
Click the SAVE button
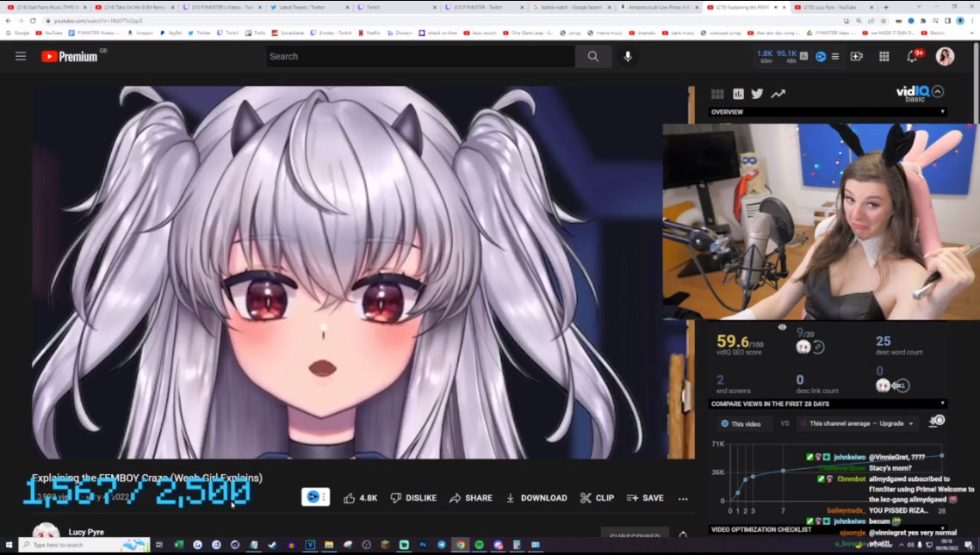coord(645,497)
